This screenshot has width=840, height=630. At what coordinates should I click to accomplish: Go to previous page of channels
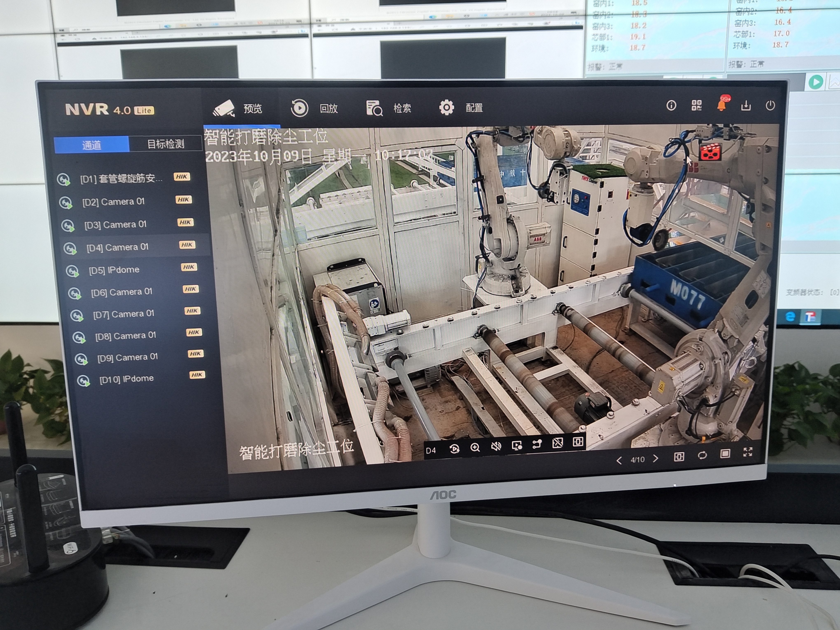[x=619, y=460]
